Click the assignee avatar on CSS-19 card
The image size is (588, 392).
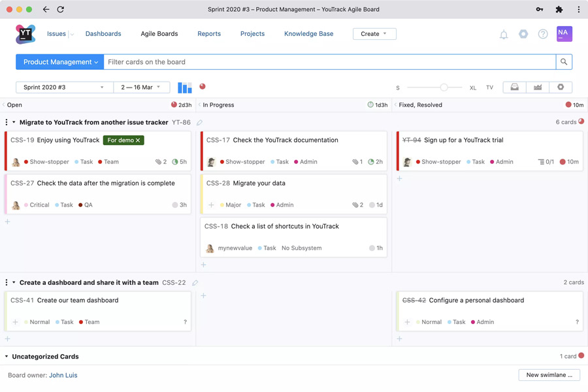16,162
